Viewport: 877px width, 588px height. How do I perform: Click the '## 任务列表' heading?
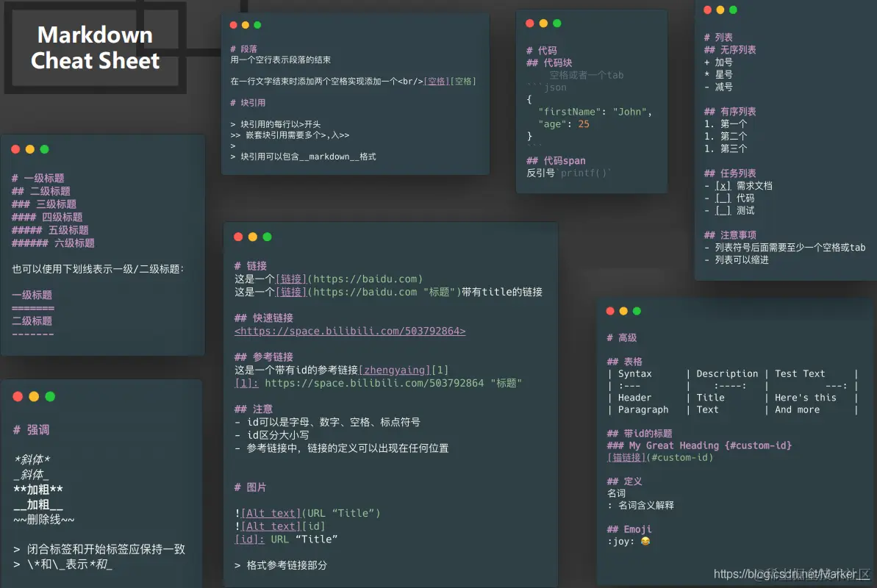click(730, 173)
